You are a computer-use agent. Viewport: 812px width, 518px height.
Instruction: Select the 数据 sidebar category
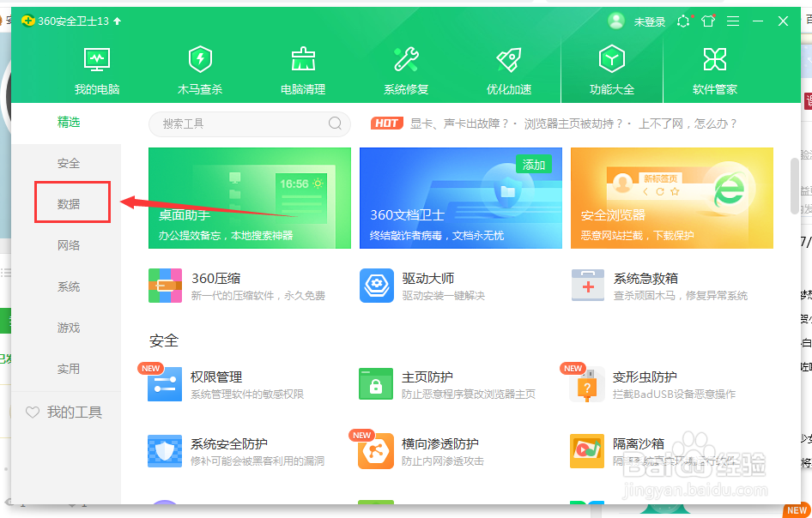[x=70, y=202]
